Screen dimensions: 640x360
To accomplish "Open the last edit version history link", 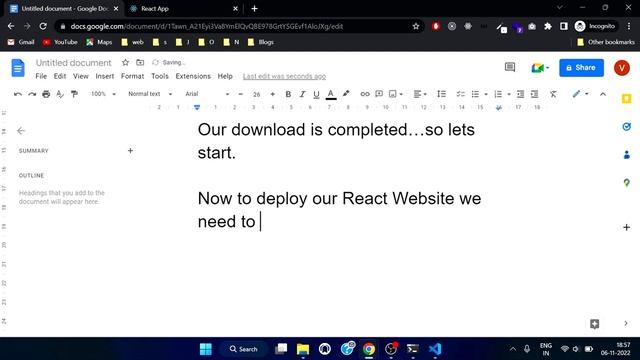I will (x=284, y=76).
